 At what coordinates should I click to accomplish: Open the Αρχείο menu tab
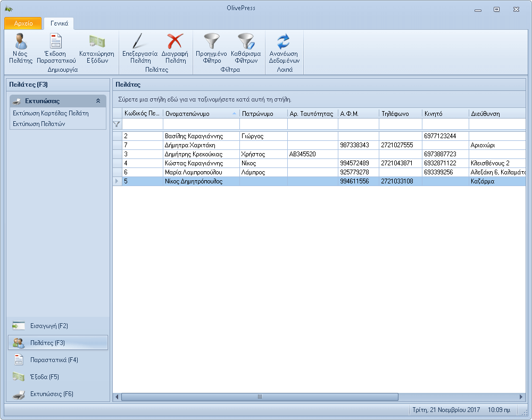click(x=23, y=23)
